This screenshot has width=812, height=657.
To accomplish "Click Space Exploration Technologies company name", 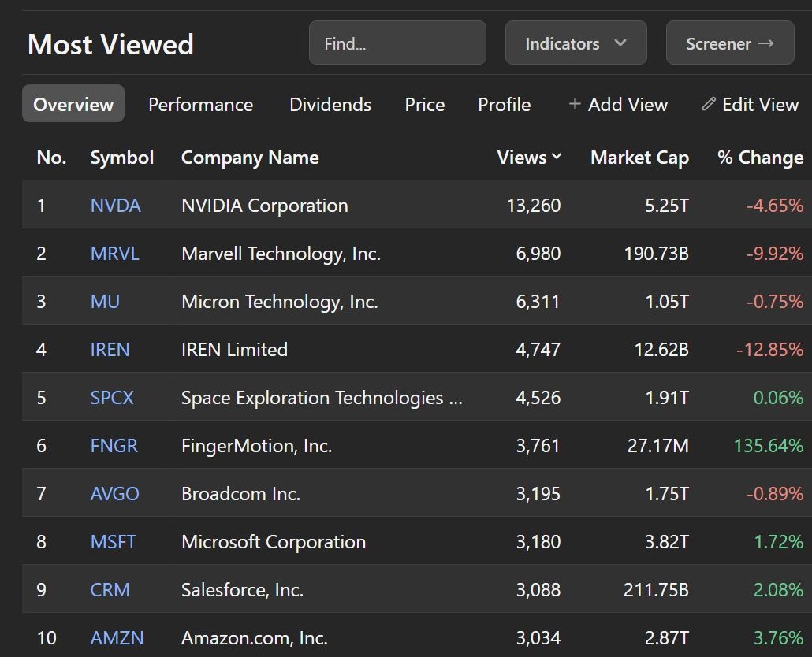I will [322, 397].
